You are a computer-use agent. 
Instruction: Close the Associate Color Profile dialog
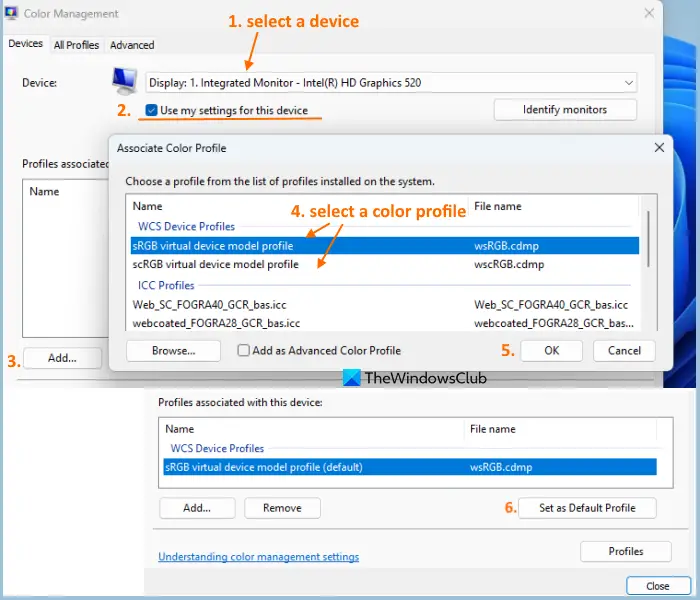tap(659, 148)
